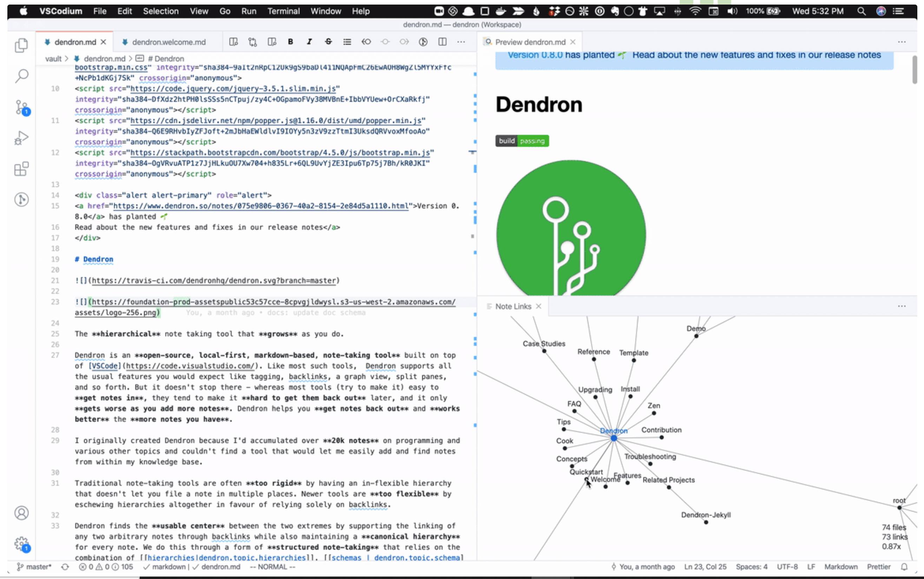Change language mode Markdown

click(x=841, y=567)
